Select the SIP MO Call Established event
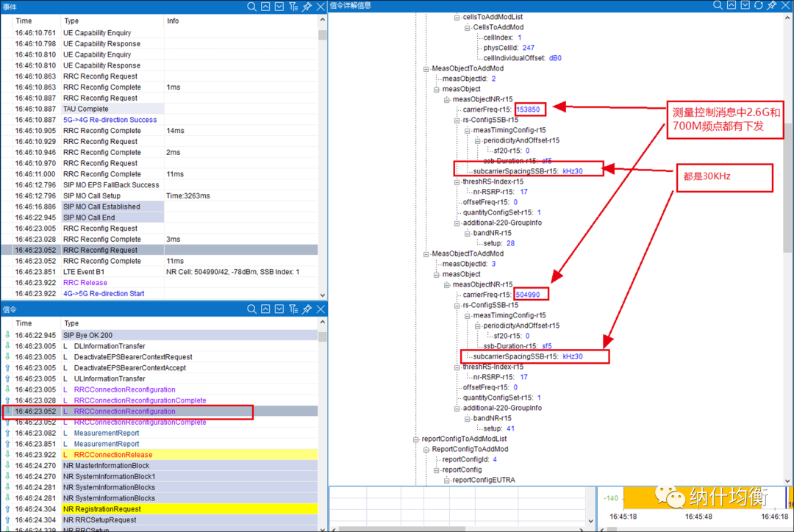Viewport: 794px width, 532px height. 101,206
